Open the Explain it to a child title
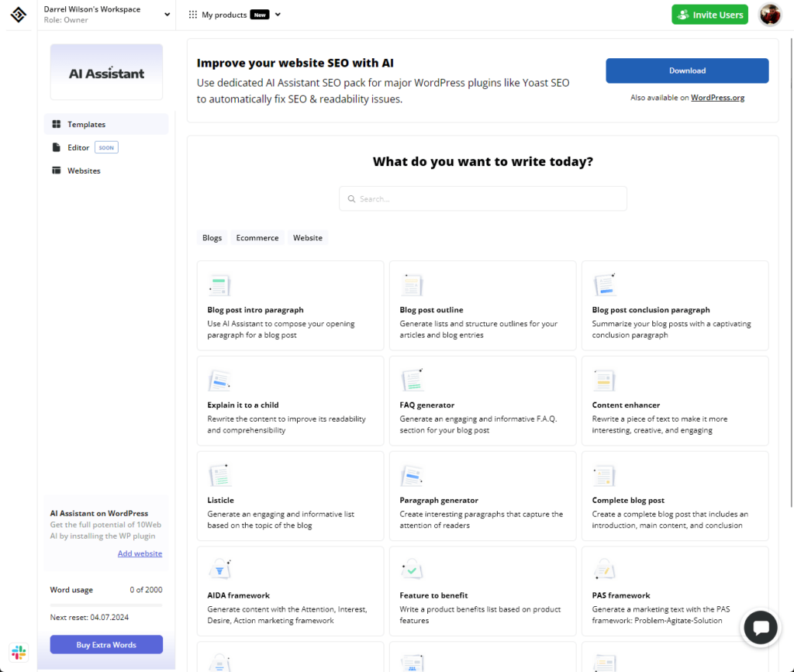Viewport: 794px width, 672px height. (243, 405)
